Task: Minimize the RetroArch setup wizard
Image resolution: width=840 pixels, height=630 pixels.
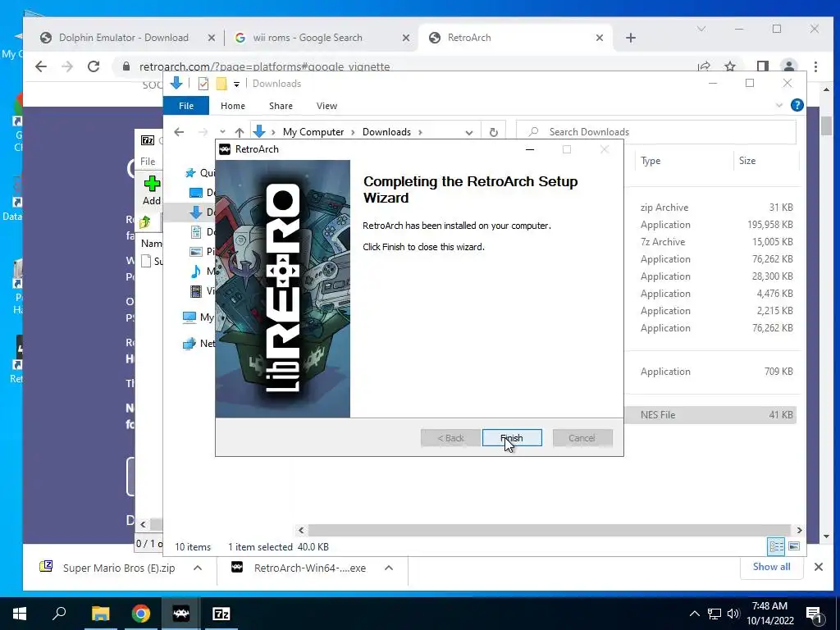Action: [530, 149]
